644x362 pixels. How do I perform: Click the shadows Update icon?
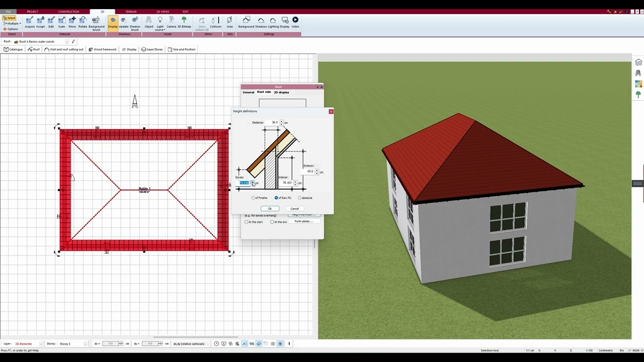tap(123, 22)
